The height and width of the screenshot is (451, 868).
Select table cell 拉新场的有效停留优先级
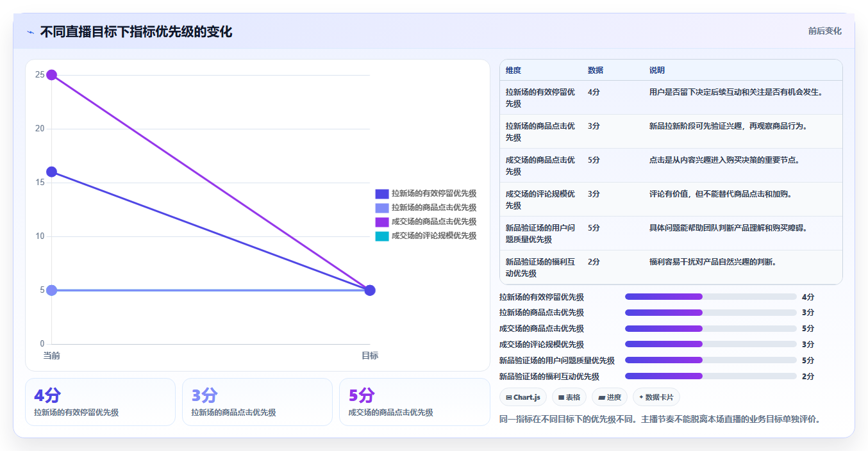(540, 98)
